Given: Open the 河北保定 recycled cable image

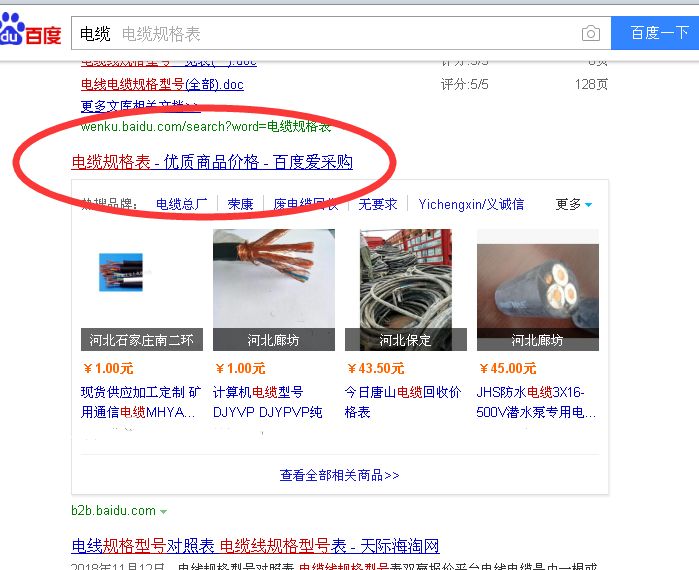Looking at the screenshot, I should click(x=406, y=290).
